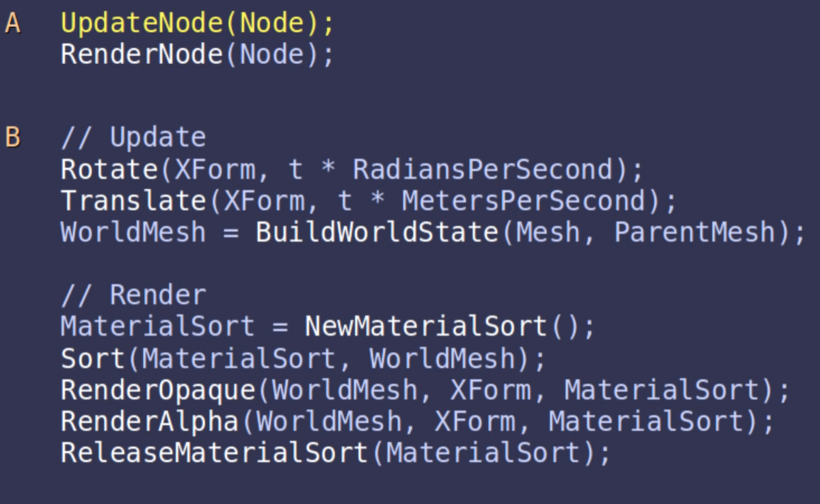The width and height of the screenshot is (820, 504).
Task: Click the section label A
Action: (x=13, y=24)
